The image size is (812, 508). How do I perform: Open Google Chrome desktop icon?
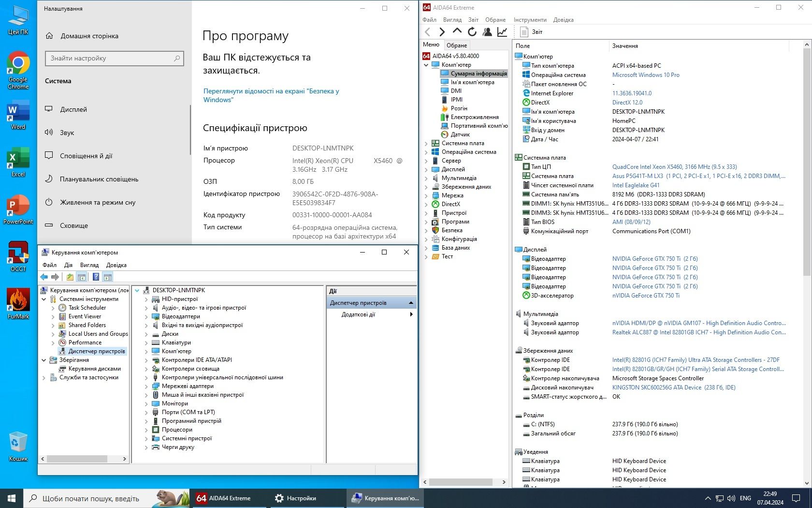point(18,71)
